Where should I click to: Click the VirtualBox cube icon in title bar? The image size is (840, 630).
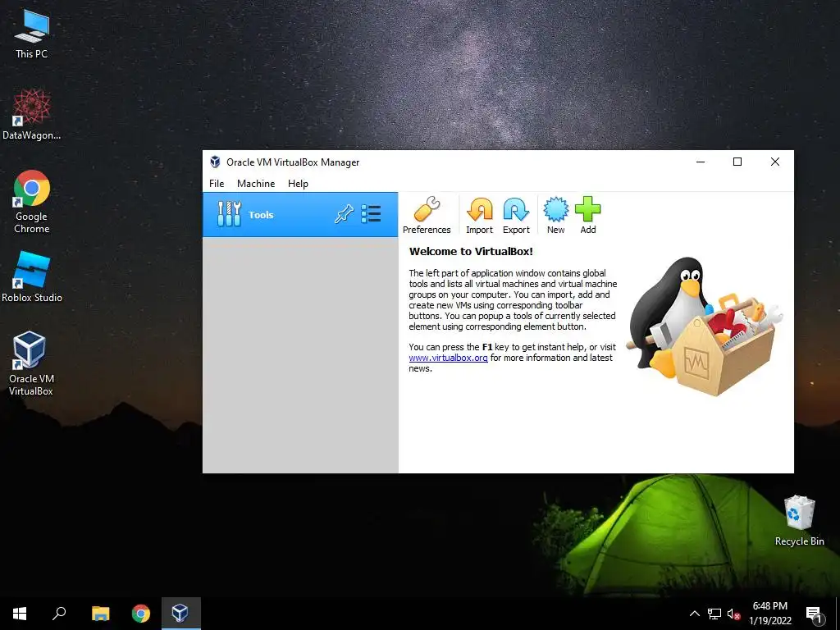[x=215, y=162]
